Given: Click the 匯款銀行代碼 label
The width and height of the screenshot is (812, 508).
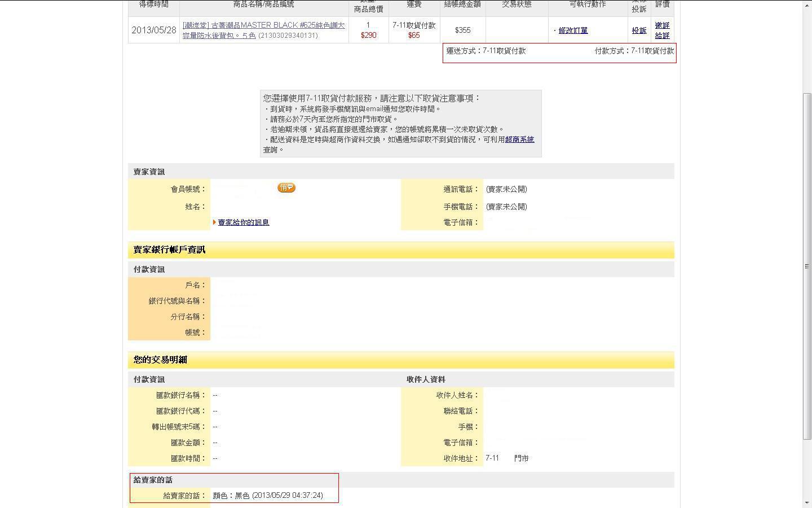Looking at the screenshot, I should (x=181, y=411).
